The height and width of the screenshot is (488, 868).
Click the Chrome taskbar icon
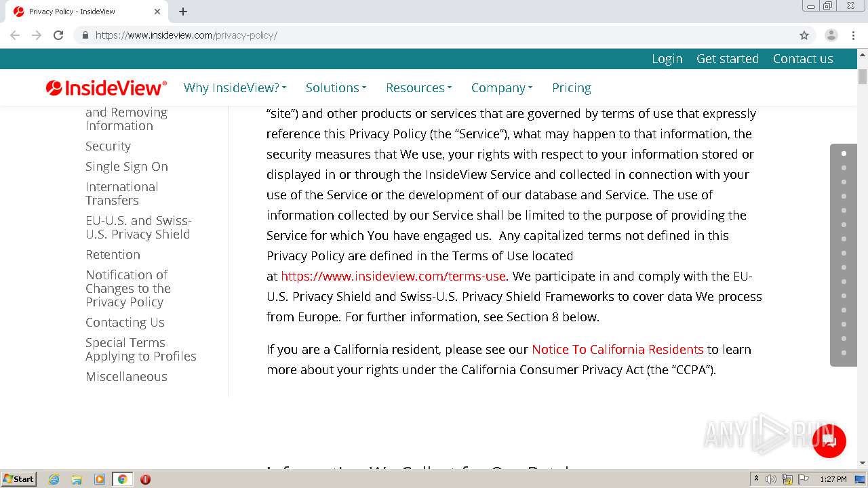(x=123, y=479)
